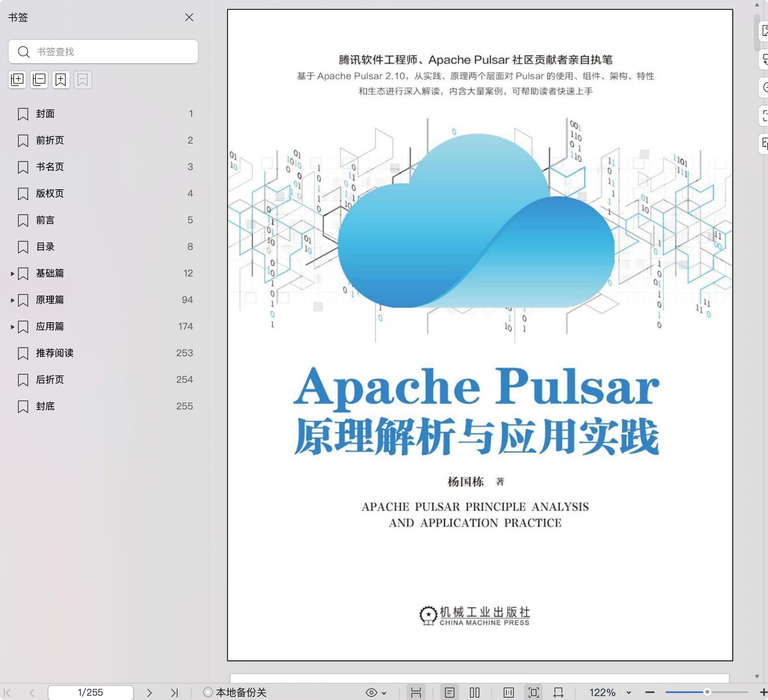The height and width of the screenshot is (700, 768).
Task: Collapse all bookmarks icon
Action: pos(39,80)
